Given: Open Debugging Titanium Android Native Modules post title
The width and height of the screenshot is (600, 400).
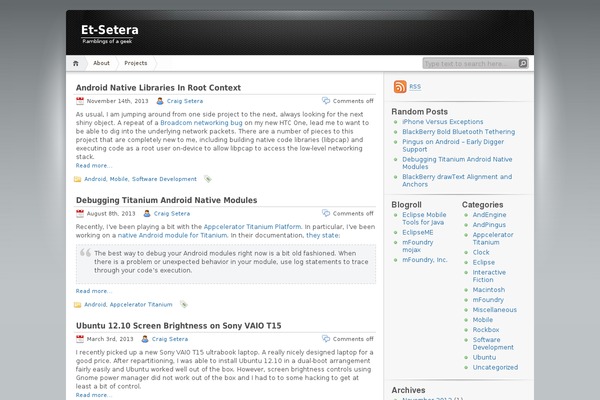Looking at the screenshot, I should 166,200.
